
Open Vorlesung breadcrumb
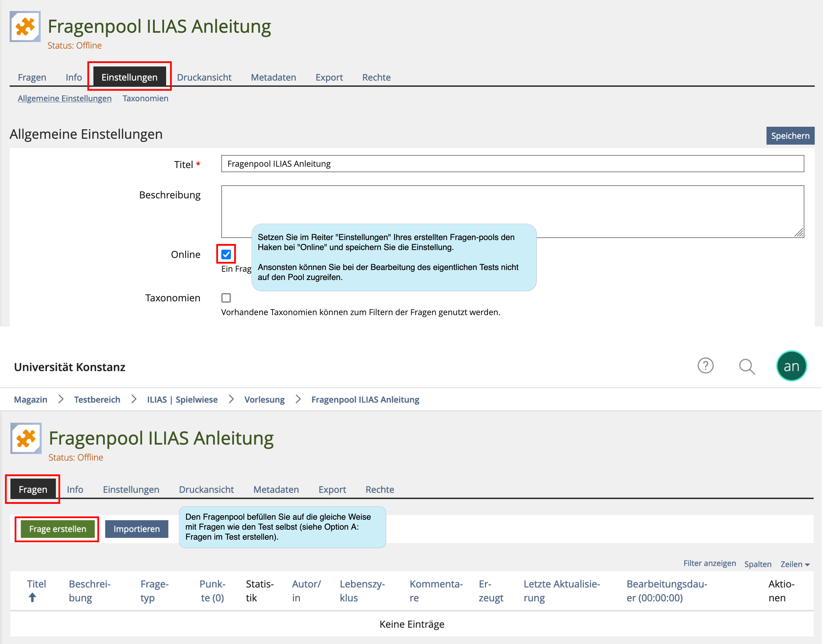(265, 400)
